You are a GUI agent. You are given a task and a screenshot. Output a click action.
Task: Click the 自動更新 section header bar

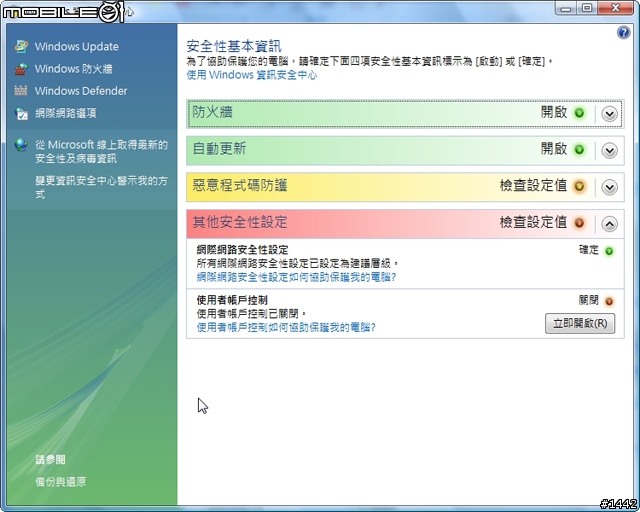pos(405,151)
